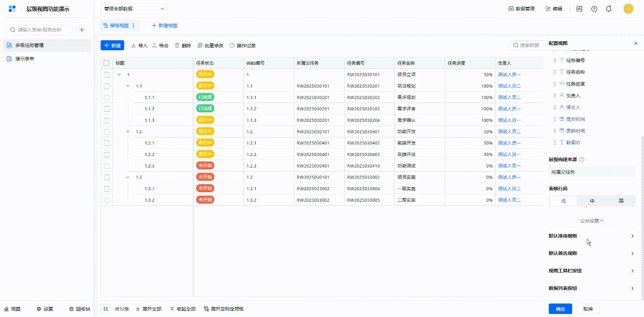Click the blue 新建 button

[112, 45]
